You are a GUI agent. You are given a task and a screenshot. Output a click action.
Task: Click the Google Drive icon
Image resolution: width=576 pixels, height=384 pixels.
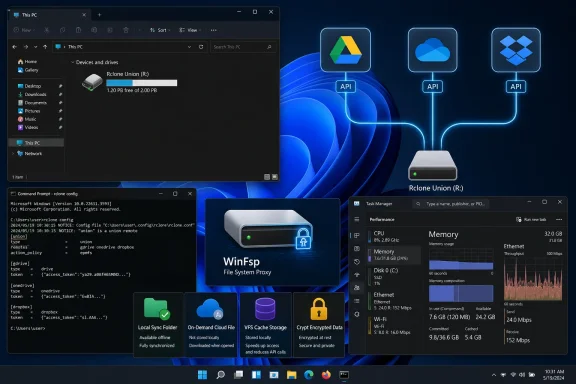coord(345,50)
